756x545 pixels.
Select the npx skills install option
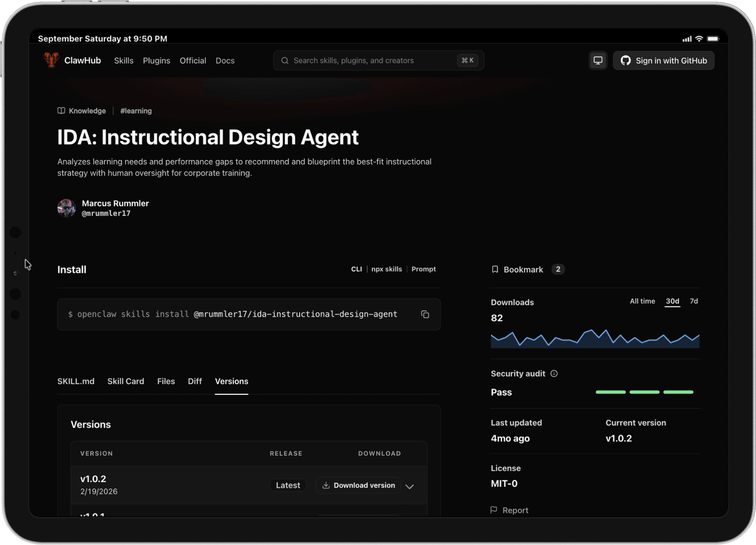coord(386,269)
